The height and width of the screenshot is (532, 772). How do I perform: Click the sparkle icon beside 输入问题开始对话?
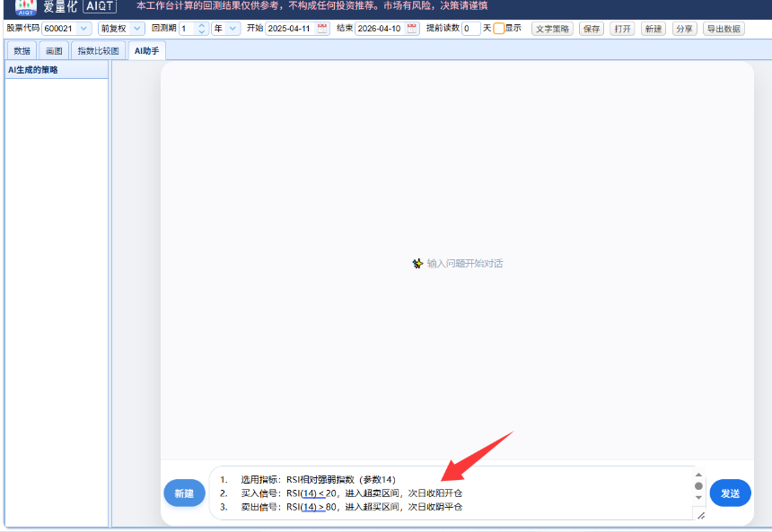click(x=417, y=264)
